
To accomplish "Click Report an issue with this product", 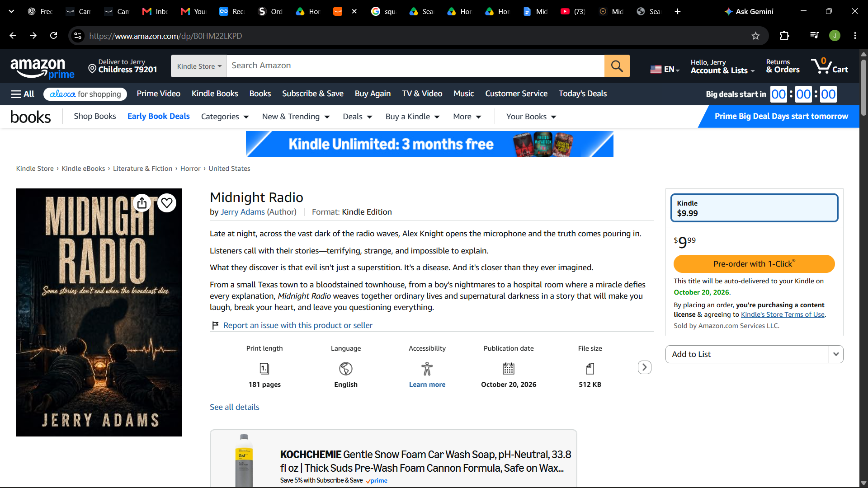I will [x=298, y=325].
